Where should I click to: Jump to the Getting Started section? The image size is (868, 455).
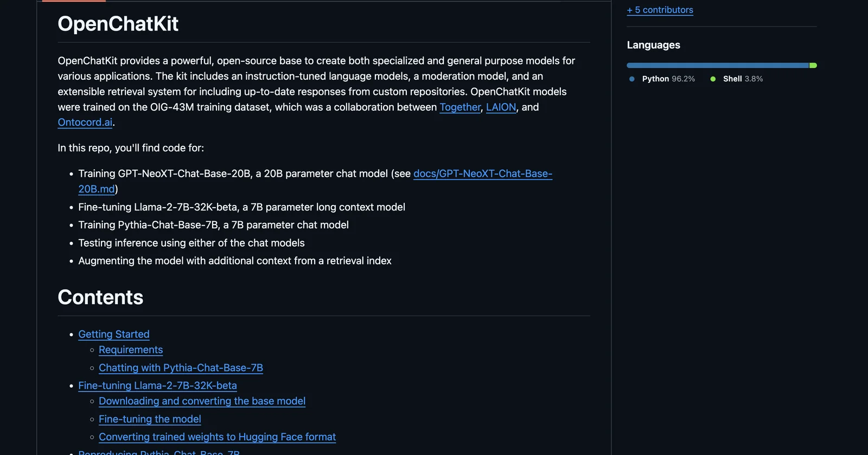coord(114,335)
